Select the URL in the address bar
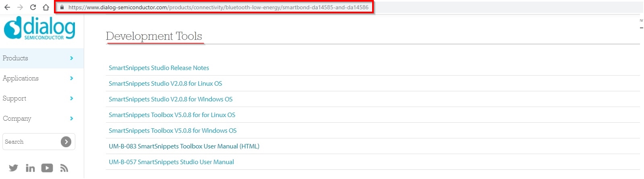644x179 pixels. click(x=218, y=7)
